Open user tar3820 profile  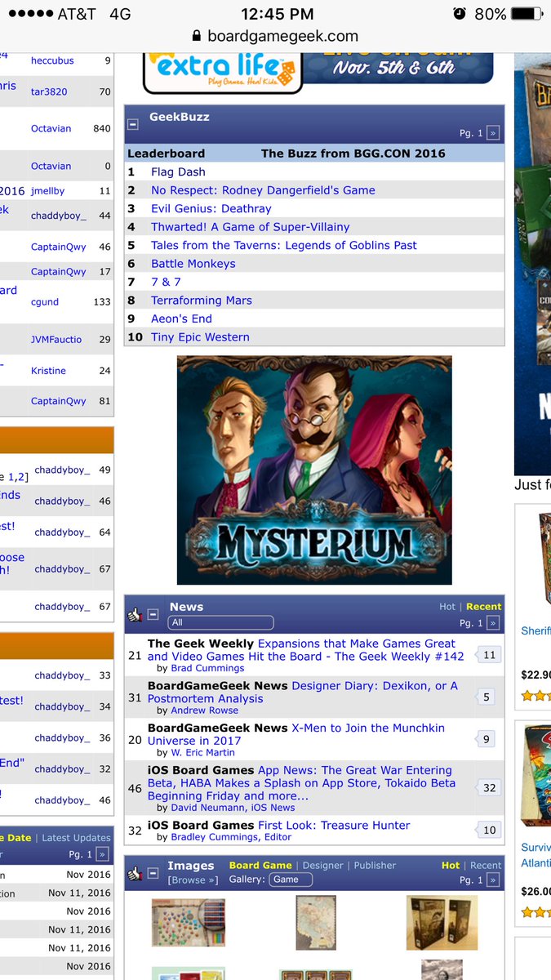[x=49, y=91]
